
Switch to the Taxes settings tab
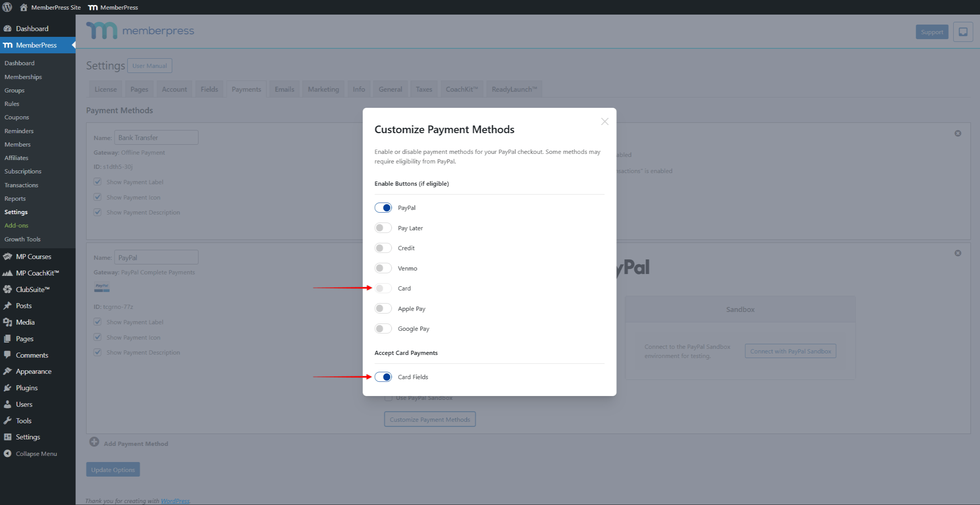click(x=424, y=89)
